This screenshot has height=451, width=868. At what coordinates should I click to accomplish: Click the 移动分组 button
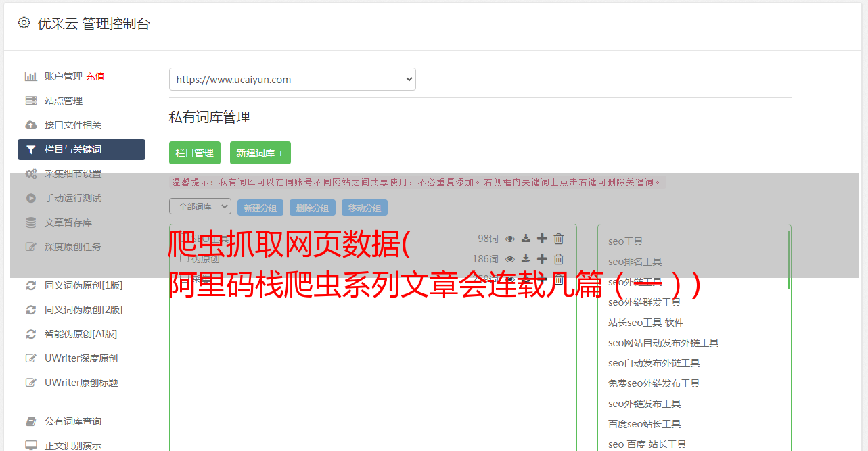click(365, 208)
